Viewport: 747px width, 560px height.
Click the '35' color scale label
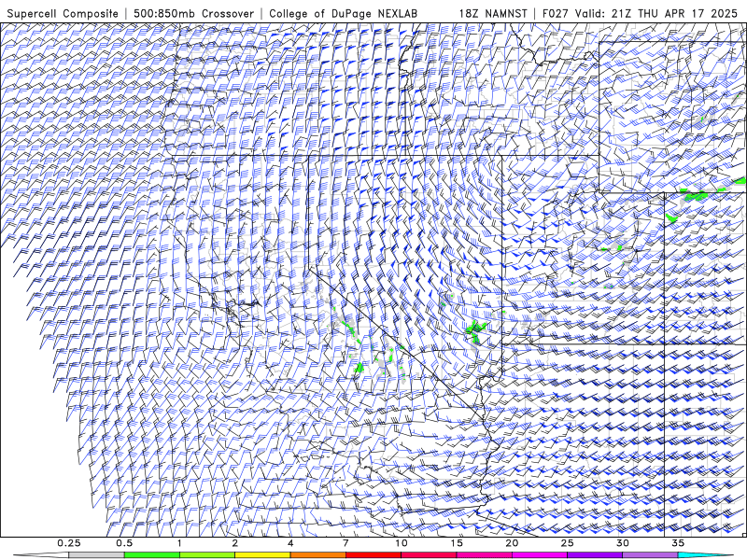coord(678,543)
